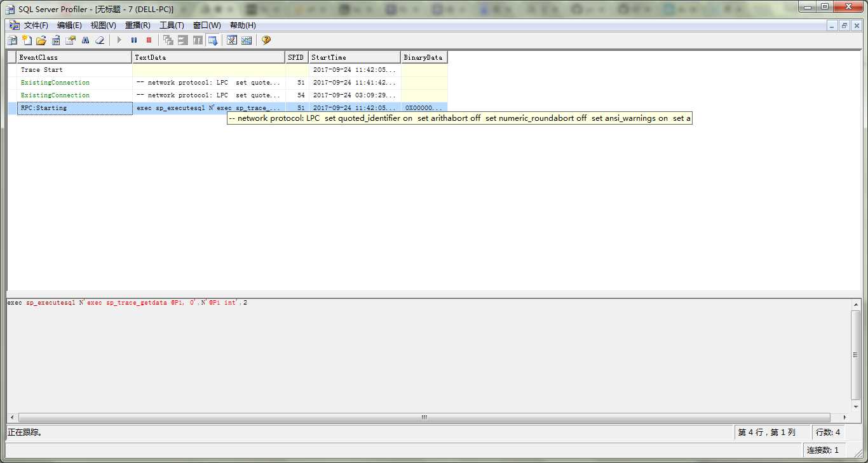Open the 编辑(E) menu
Image resolution: width=868 pixels, height=463 pixels.
pos(69,25)
